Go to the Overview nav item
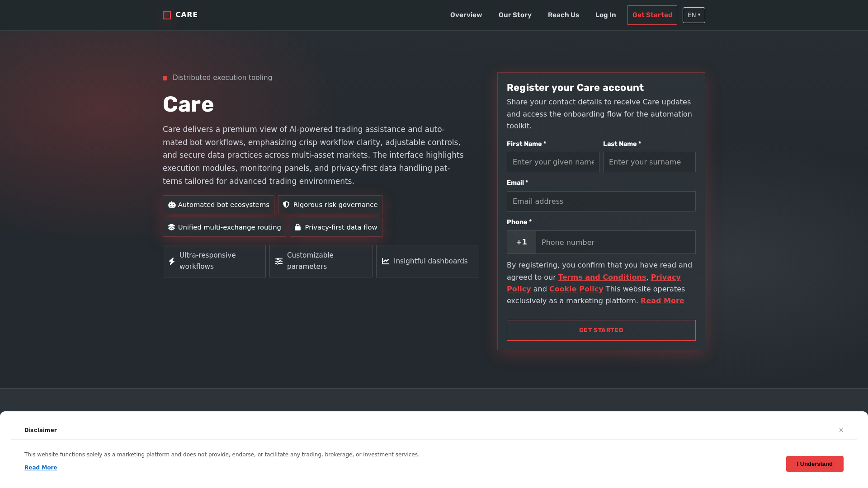The height and width of the screenshot is (488, 868). [x=466, y=15]
